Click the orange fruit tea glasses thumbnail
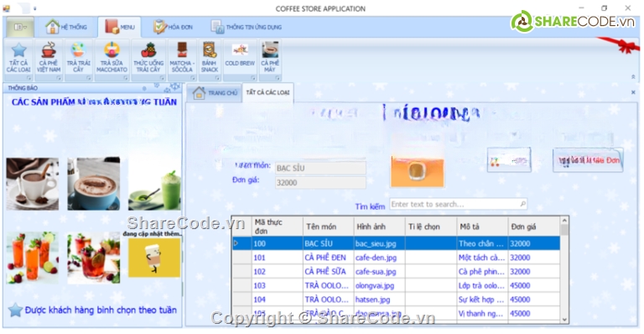 pos(33,258)
